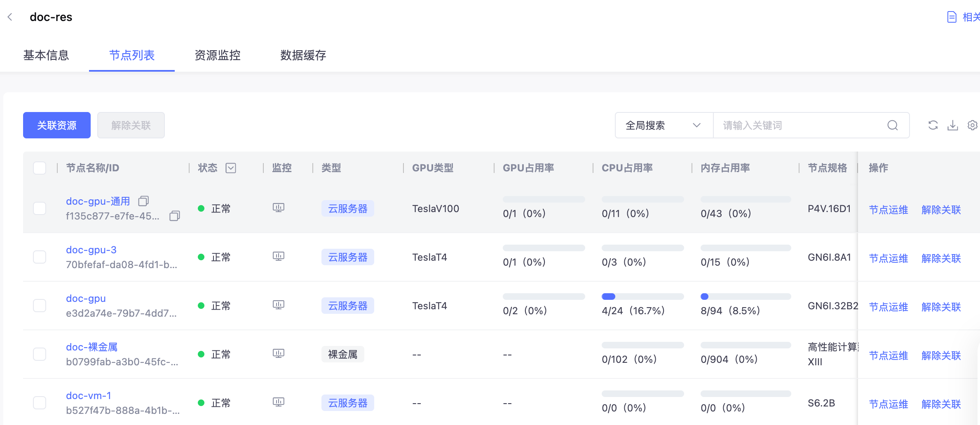
Task: Open the doc-gpu-3 node link
Action: [91, 250]
